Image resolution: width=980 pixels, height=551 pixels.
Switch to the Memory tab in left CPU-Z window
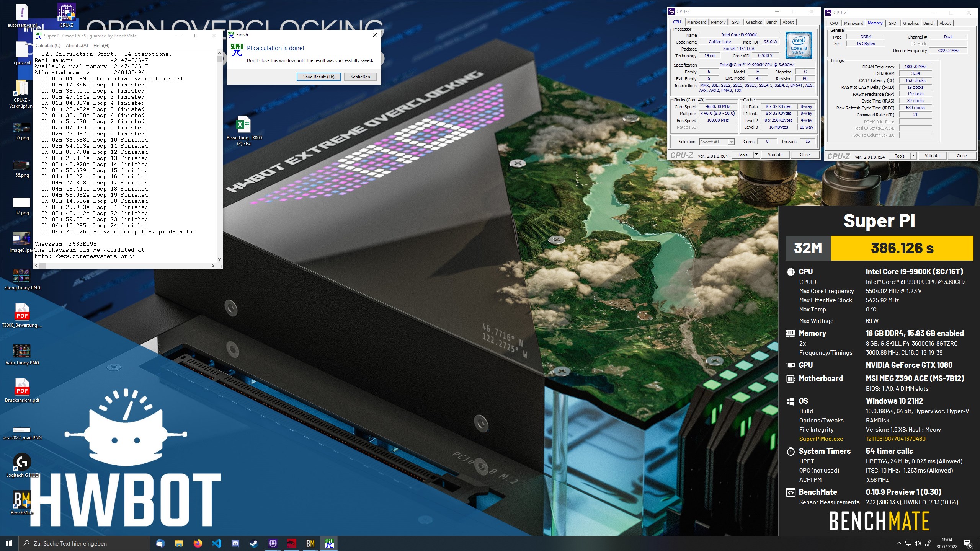718,22
